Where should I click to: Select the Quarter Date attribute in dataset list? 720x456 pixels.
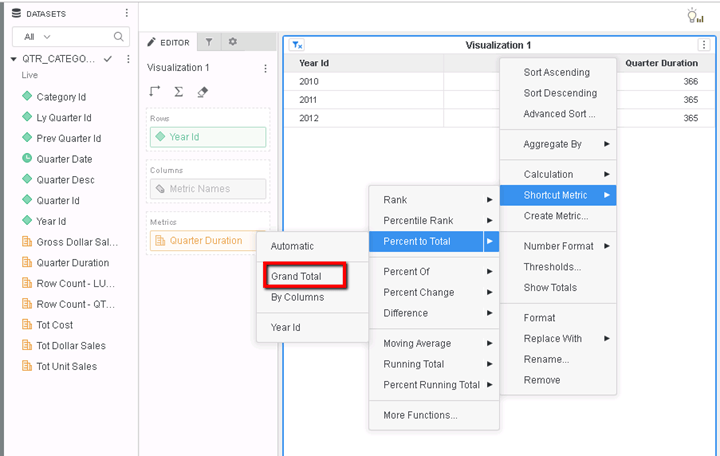point(64,159)
